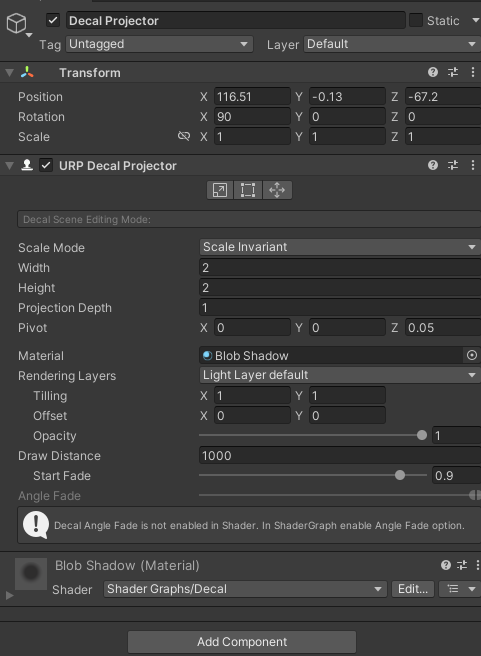Toggle constrained proportions link on Scale
This screenshot has height=656, width=481.
[184, 136]
